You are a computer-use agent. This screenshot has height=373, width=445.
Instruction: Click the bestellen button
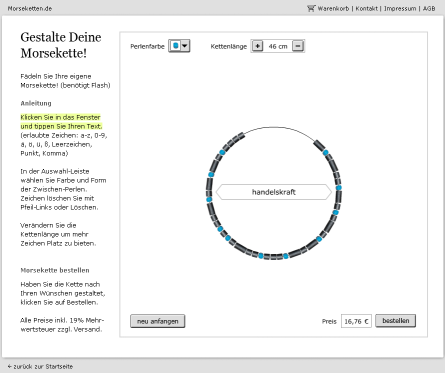pyautogui.click(x=396, y=321)
